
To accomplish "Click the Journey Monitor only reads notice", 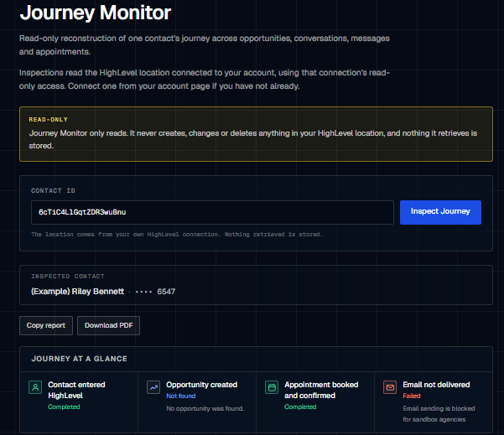I will pyautogui.click(x=253, y=139).
